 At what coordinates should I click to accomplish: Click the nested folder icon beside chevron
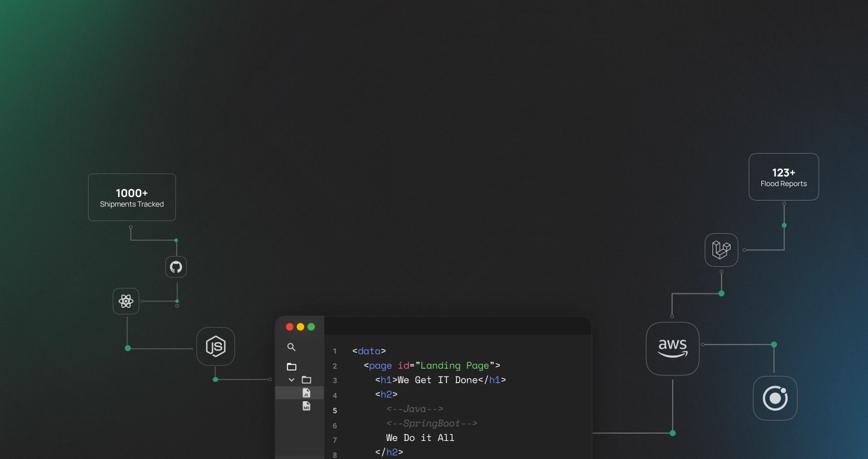(x=306, y=379)
